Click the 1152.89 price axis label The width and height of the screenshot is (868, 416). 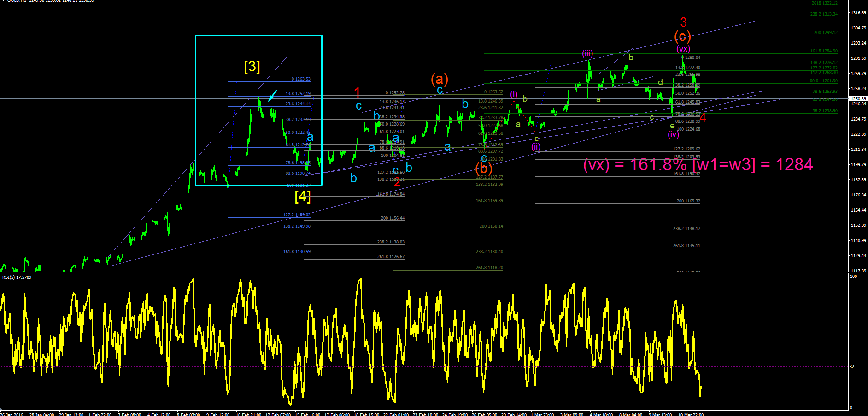858,225
